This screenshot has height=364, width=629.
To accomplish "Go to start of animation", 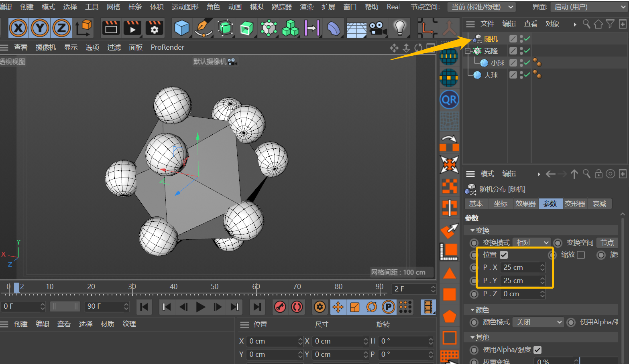I will [x=144, y=307].
